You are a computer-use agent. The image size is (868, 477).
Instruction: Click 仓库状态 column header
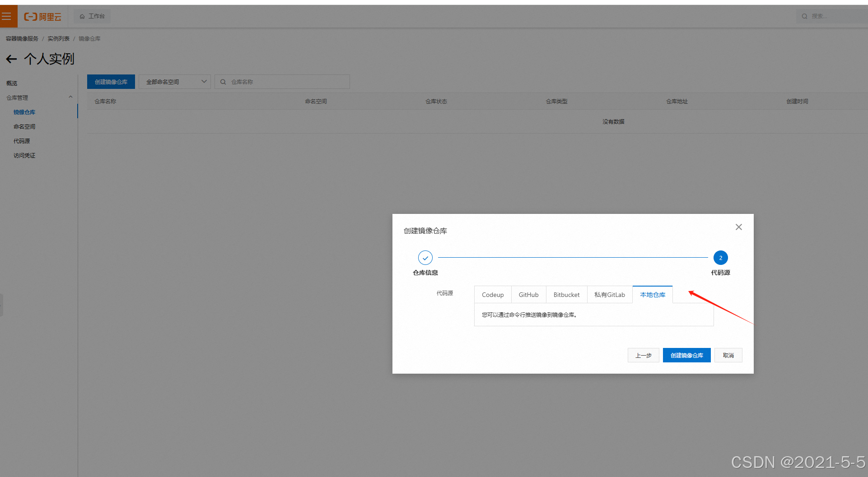(x=436, y=102)
